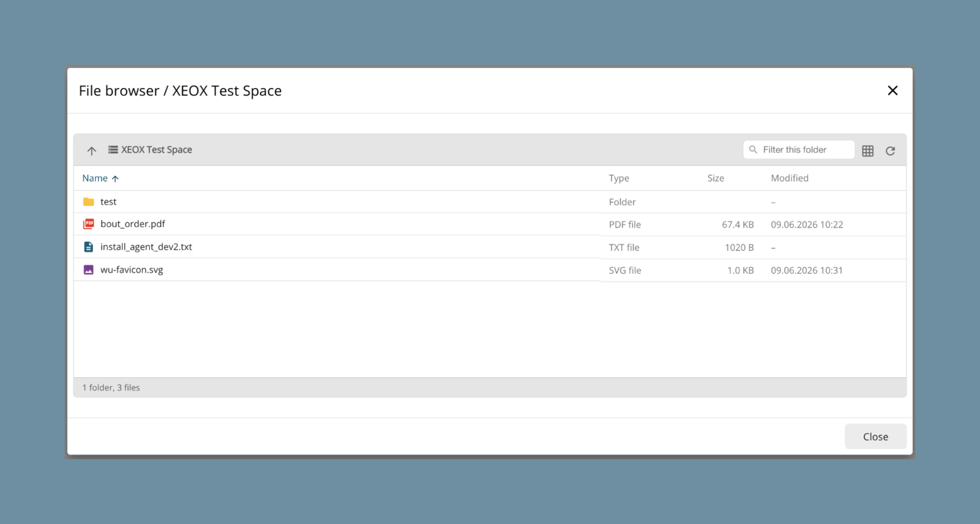Click the 1.0 KB size value
Screen dimensions: 980x524
(740, 270)
